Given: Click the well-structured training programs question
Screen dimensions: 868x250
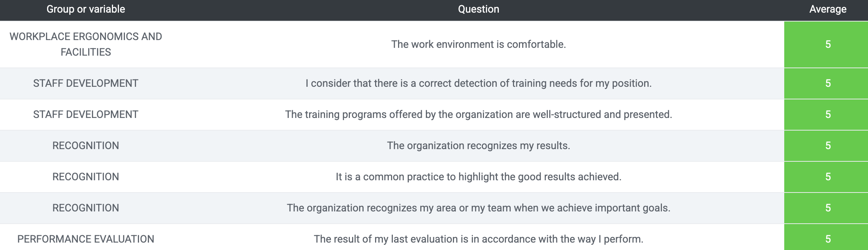Looking at the screenshot, I should [478, 114].
